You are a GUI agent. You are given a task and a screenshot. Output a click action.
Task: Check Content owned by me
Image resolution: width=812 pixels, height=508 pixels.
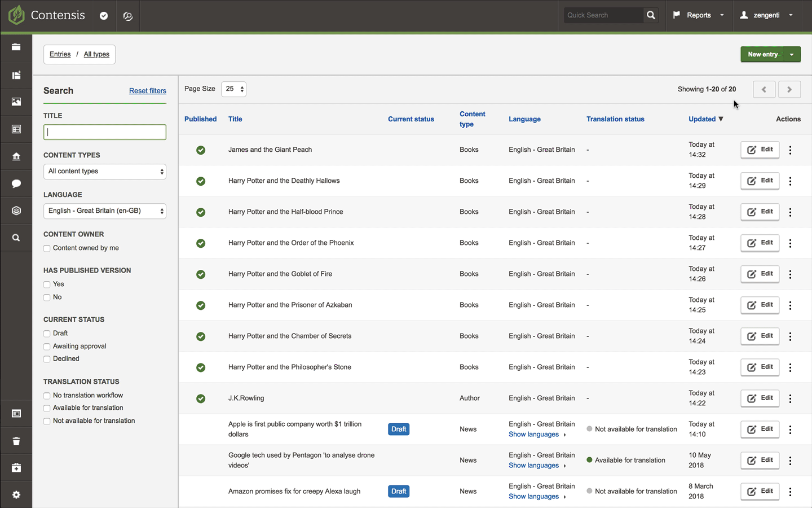(47, 248)
